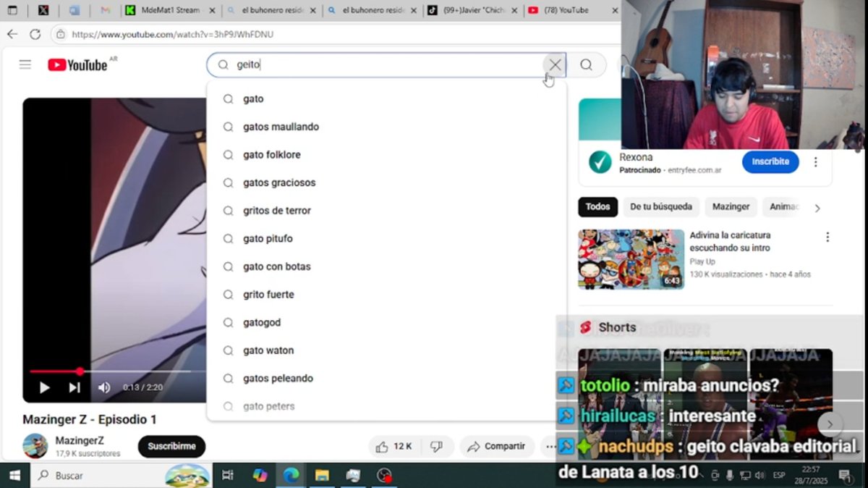
Task: Reload the page with the refresh icon
Action: 35,34
